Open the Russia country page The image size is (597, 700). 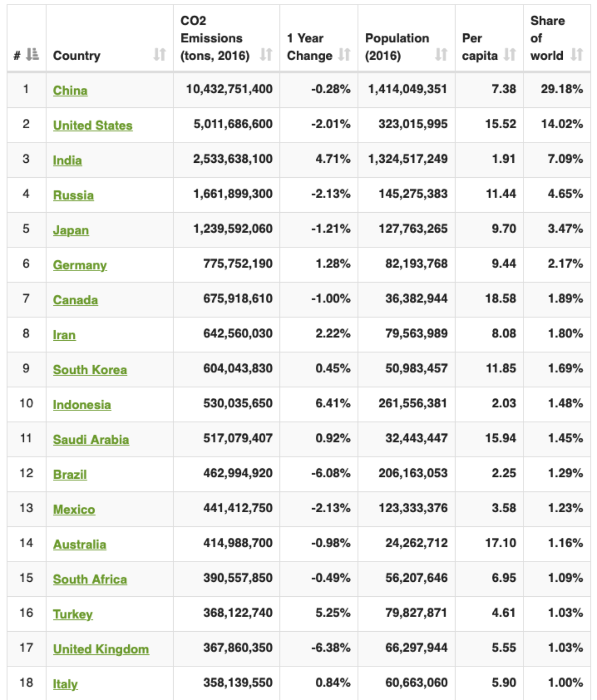73,195
